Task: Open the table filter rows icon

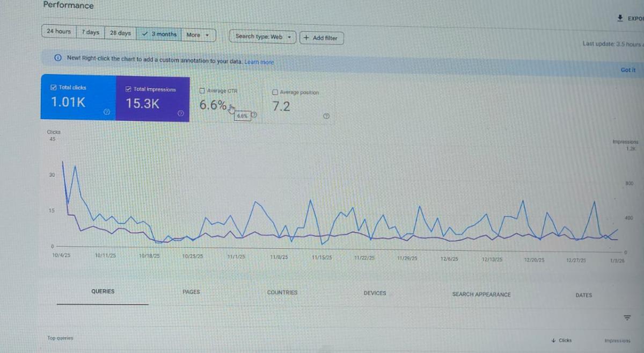Action: (x=626, y=318)
